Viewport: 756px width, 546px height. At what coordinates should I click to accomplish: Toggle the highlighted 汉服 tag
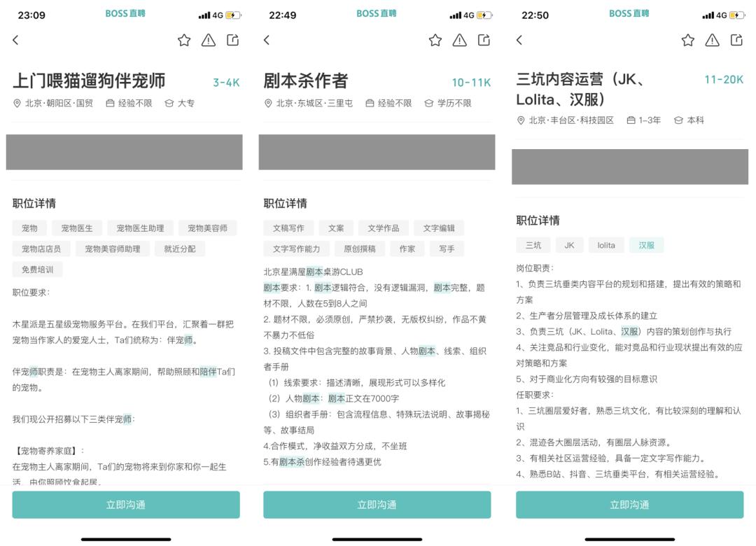[x=646, y=245]
